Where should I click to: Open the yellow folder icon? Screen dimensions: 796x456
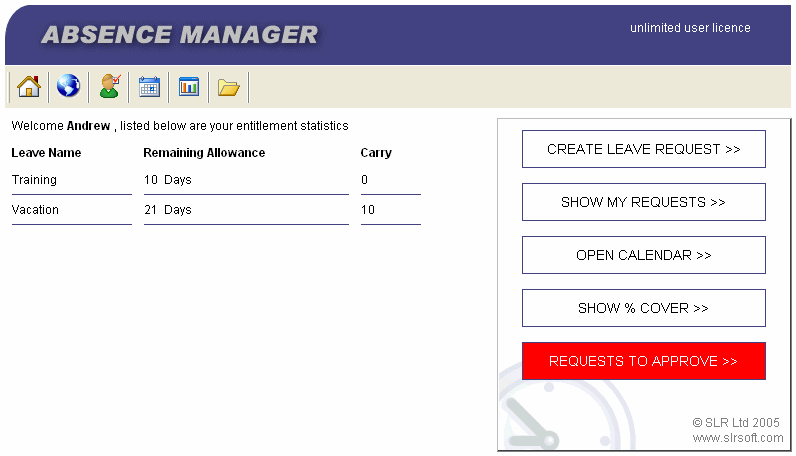228,88
